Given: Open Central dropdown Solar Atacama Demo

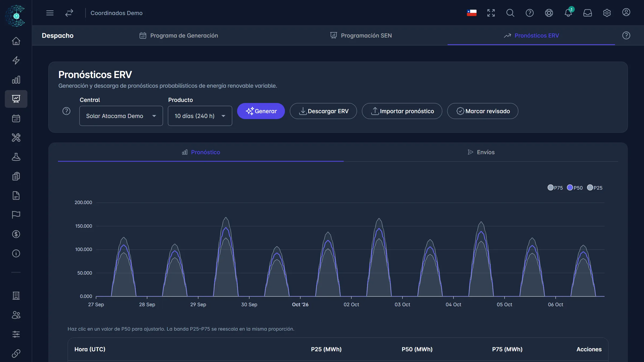Looking at the screenshot, I should [x=121, y=116].
